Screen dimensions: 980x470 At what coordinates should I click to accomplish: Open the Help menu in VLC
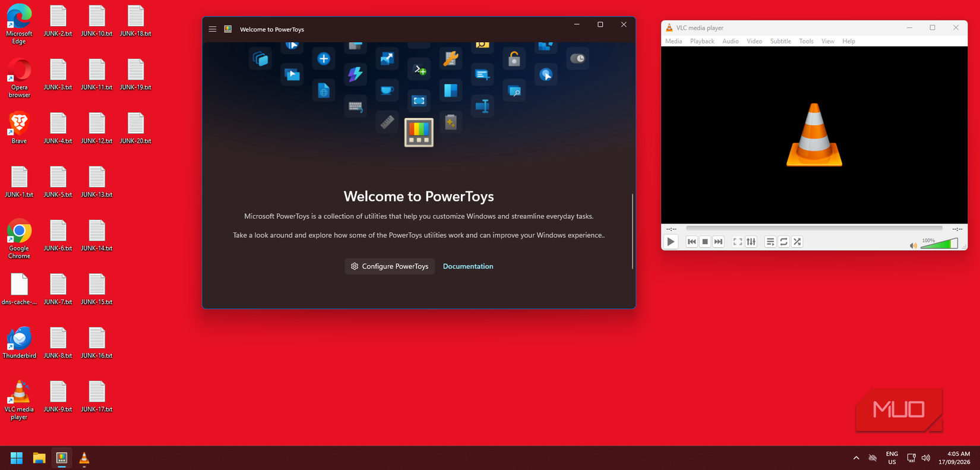coord(849,41)
